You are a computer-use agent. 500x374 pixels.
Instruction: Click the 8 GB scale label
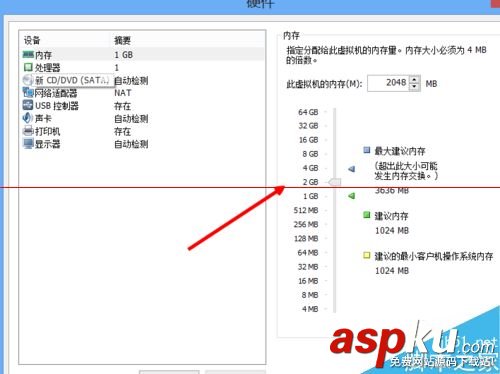pyautogui.click(x=310, y=154)
